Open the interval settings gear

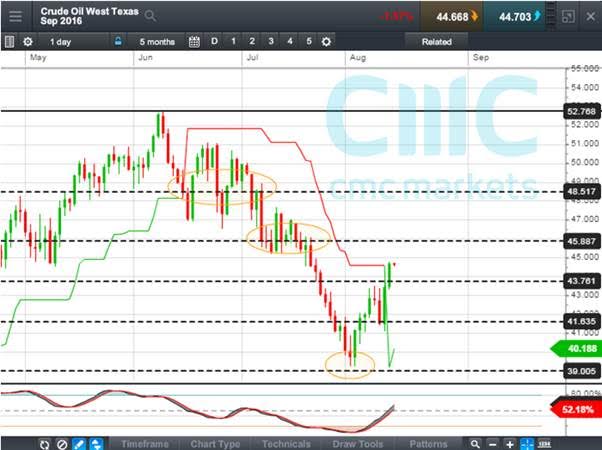coord(28,41)
